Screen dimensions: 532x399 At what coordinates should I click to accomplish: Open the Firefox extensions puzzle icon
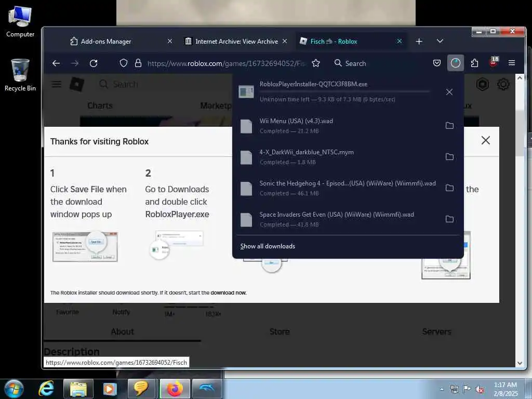(474, 63)
